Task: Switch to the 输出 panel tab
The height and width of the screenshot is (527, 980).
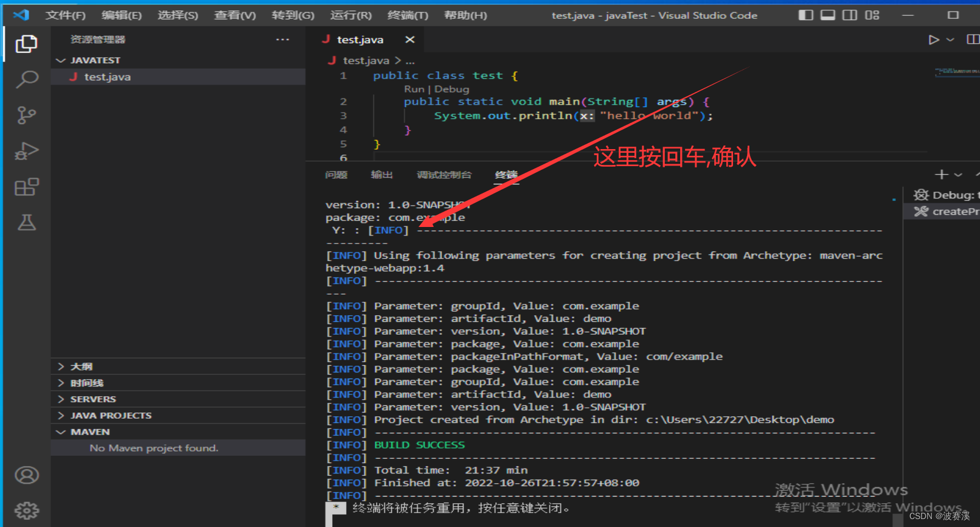Action: pos(381,175)
